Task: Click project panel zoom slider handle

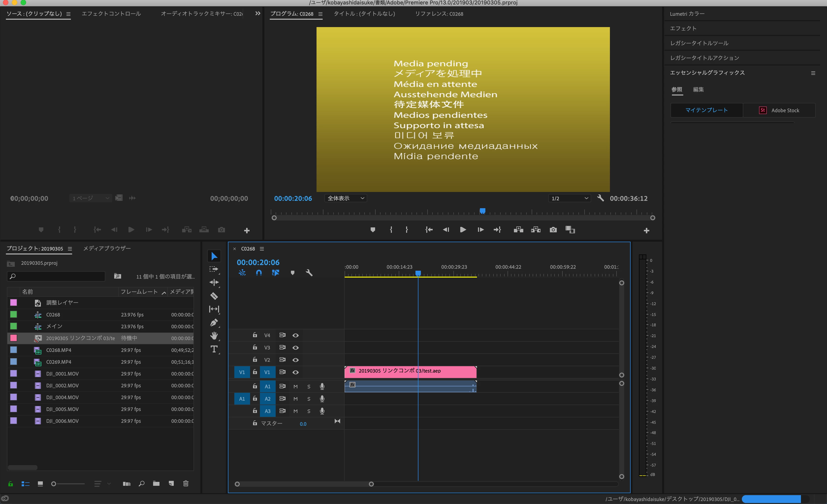Action: click(53, 484)
